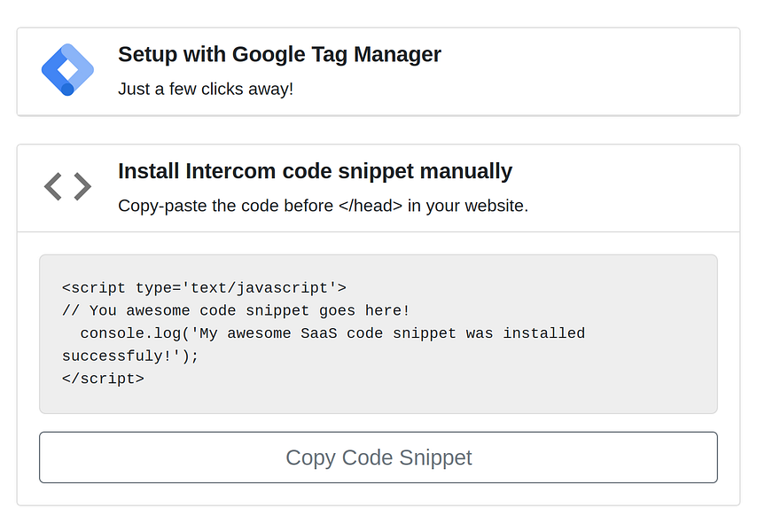
Task: Click the text "Copy-paste the code before </head>"
Action: tap(261, 206)
